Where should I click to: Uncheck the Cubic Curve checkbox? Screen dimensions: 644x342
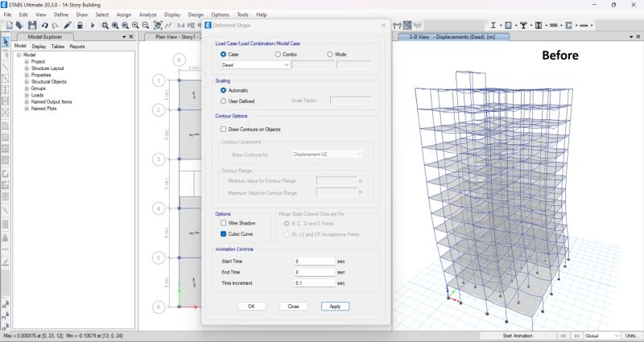tap(223, 234)
